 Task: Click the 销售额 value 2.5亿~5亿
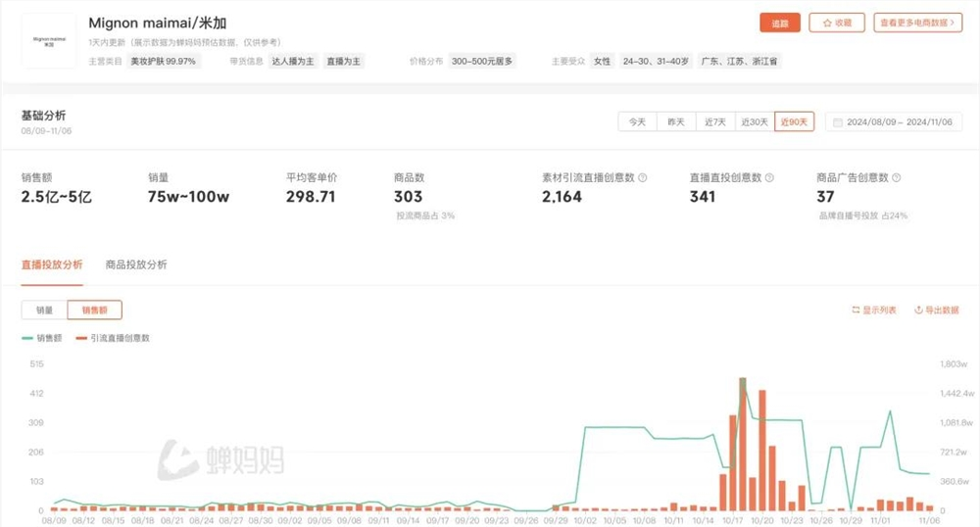pyautogui.click(x=56, y=197)
